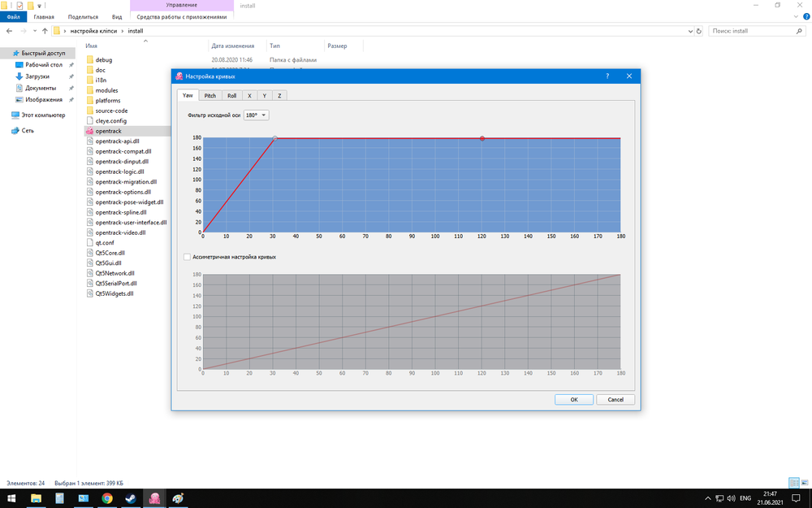Select opentrack-video.dll file
The width and height of the screenshot is (812, 508).
120,232
